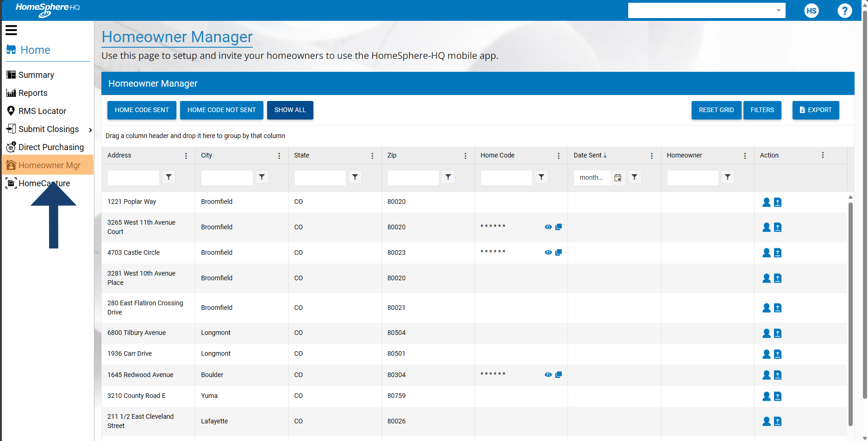Click the send upload icon for 3281 West 10th Avenue
The height and width of the screenshot is (441, 868).
coord(778,278)
